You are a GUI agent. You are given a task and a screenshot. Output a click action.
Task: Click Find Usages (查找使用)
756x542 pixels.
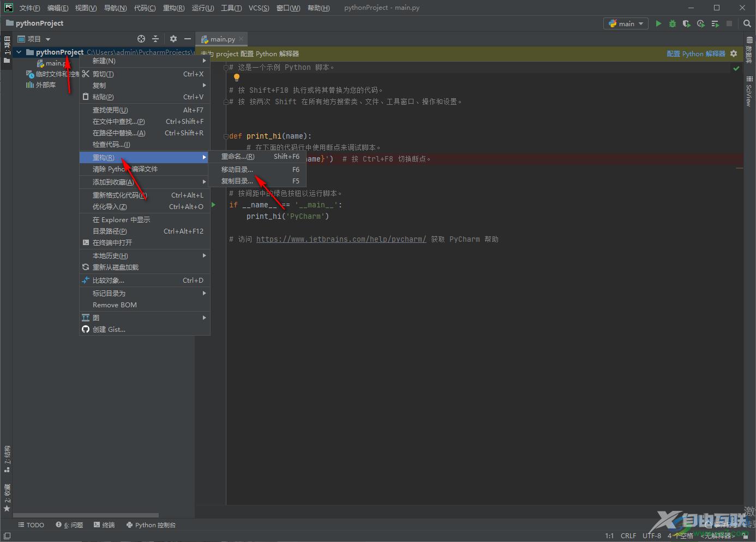tap(145, 110)
